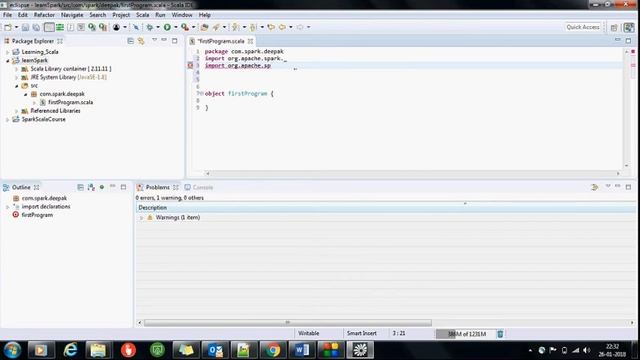Click the editor horizontal scrollbar
640x360 pixels.
tap(412, 173)
